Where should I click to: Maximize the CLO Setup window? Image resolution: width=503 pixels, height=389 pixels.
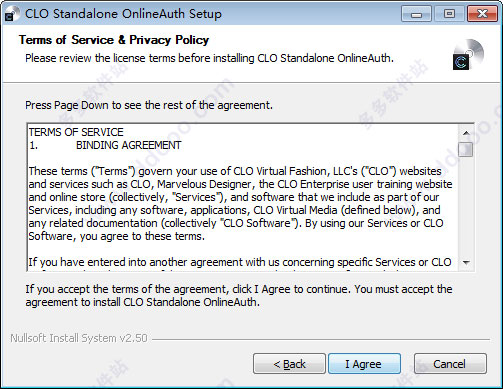[x=449, y=14]
